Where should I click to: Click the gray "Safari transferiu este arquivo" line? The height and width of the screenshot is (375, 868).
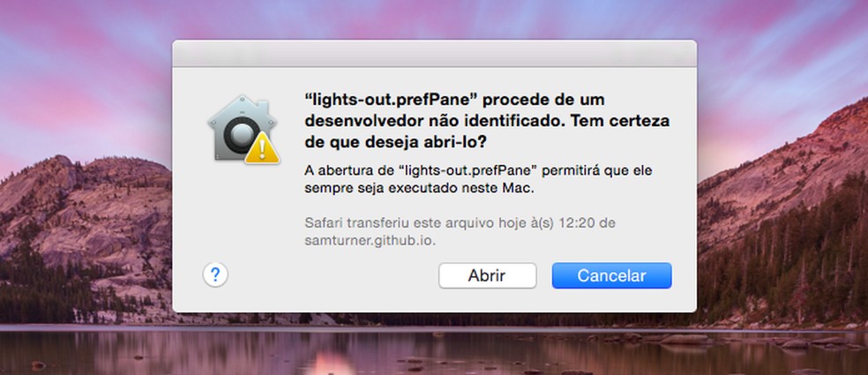460,223
